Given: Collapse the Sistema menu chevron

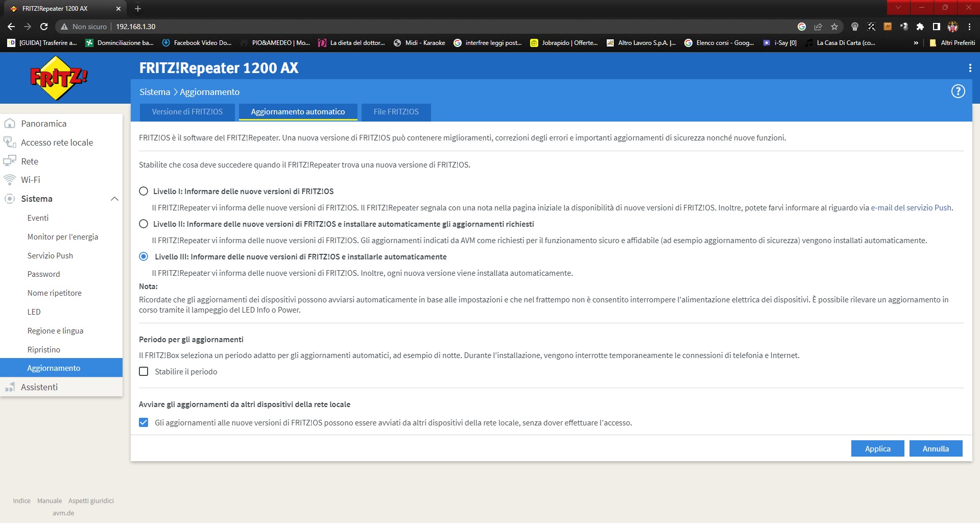Looking at the screenshot, I should pyautogui.click(x=114, y=199).
